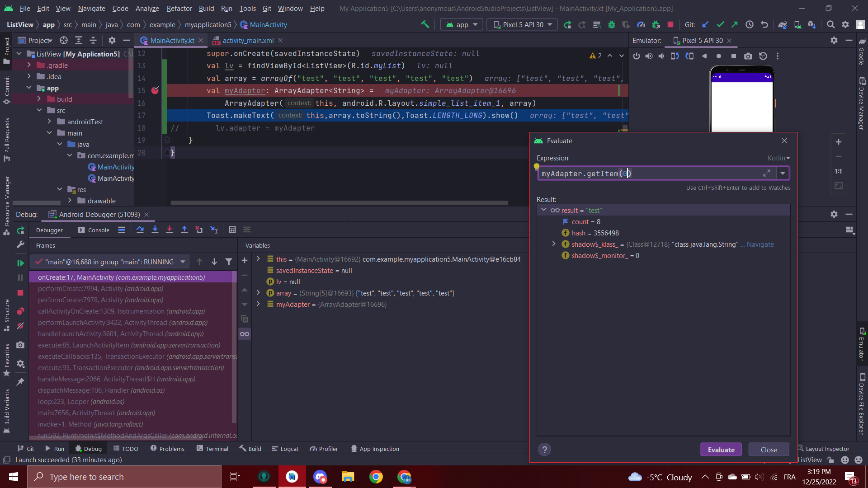Open the Refactor menu

[x=179, y=8]
